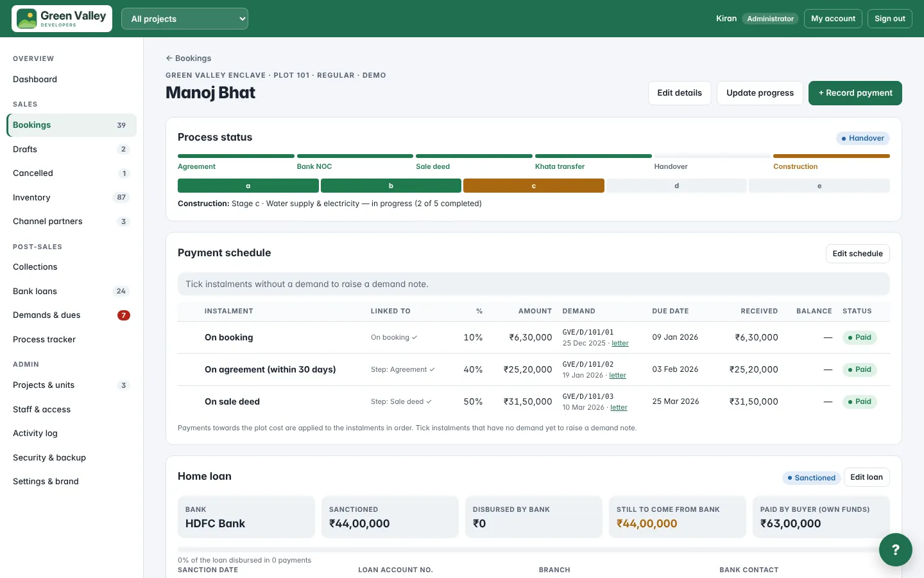924x578 pixels.
Task: Open the help question mark button
Action: pos(896,550)
